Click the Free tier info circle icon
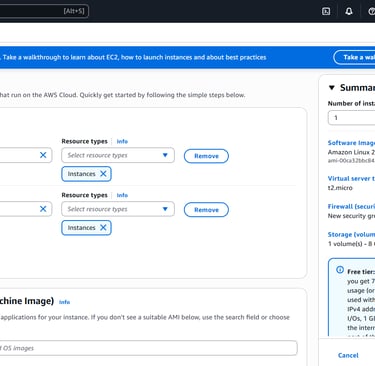The height and width of the screenshot is (366, 375). point(340,270)
